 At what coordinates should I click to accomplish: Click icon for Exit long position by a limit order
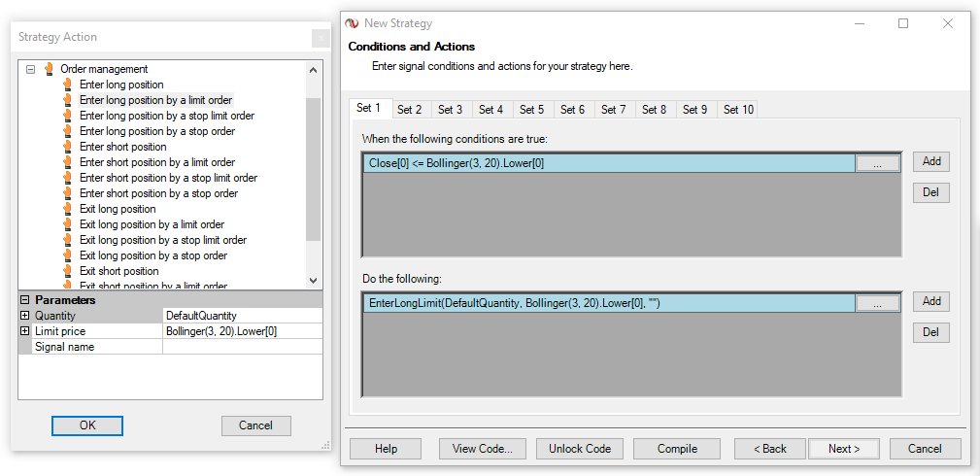coord(68,224)
